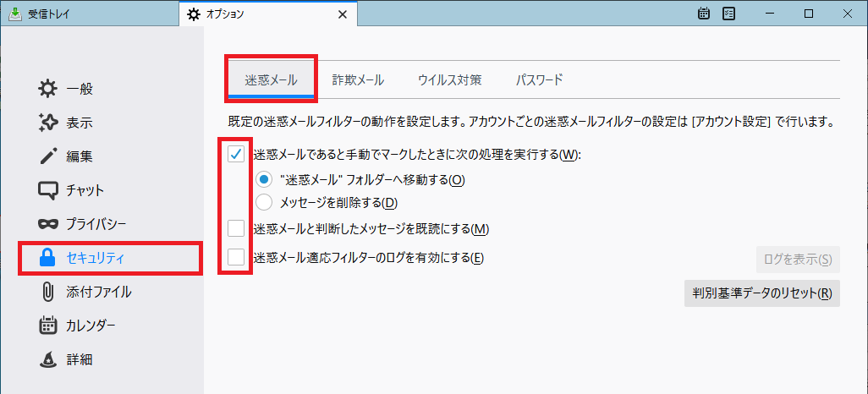Select "迷惑メール" フォルダーへ移動する radio button
Screen dimensions: 868x394
pyautogui.click(x=264, y=179)
